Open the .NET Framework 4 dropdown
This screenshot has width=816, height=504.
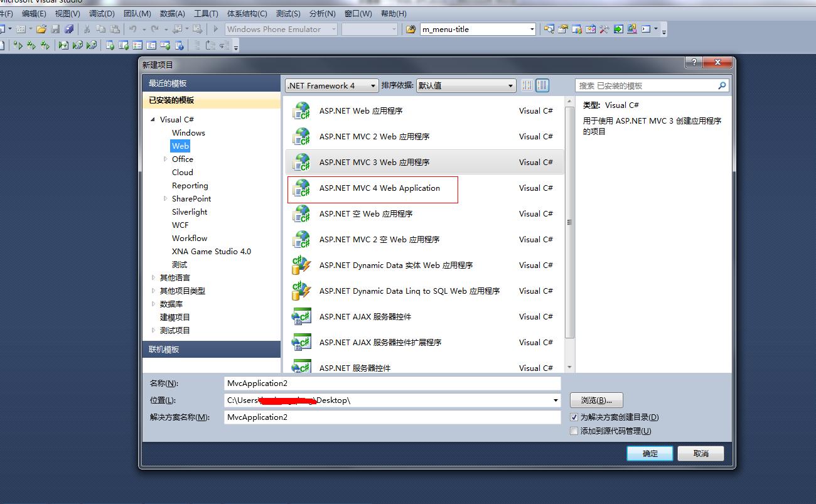(331, 85)
